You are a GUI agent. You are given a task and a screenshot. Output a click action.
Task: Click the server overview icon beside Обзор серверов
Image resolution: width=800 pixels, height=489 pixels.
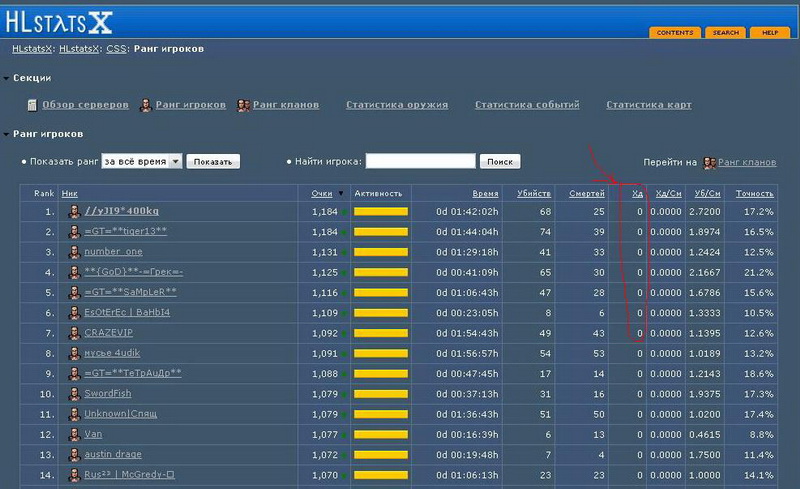(x=32, y=105)
